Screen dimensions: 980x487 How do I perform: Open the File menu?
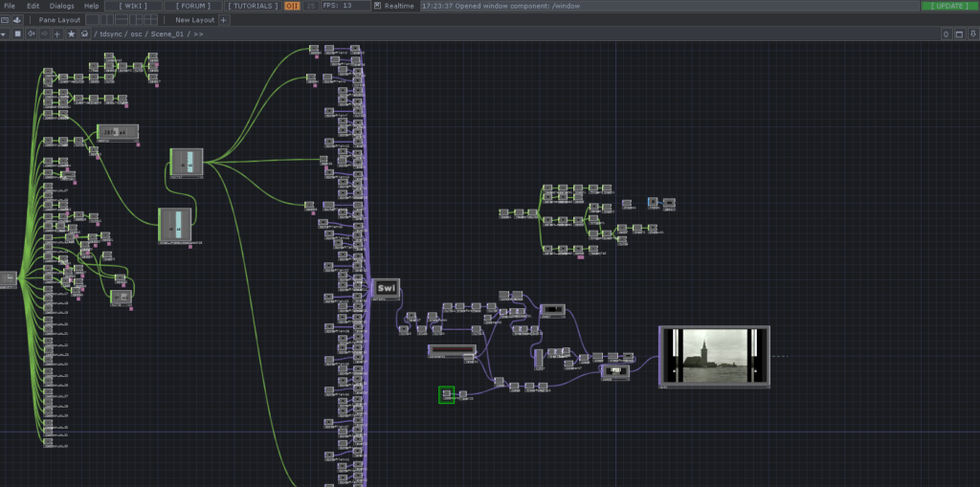pos(10,6)
